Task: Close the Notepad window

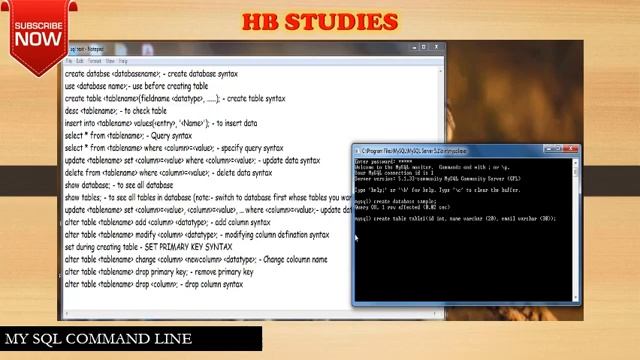Action: (436, 47)
